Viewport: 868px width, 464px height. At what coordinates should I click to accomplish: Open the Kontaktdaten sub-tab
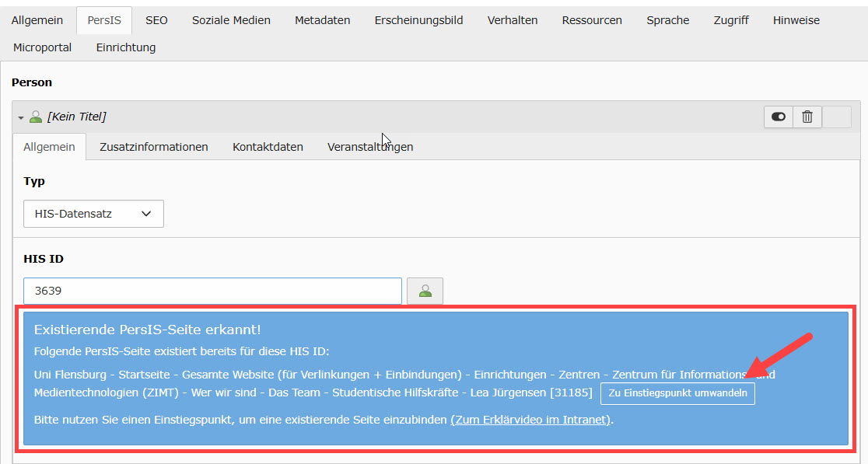pos(268,146)
